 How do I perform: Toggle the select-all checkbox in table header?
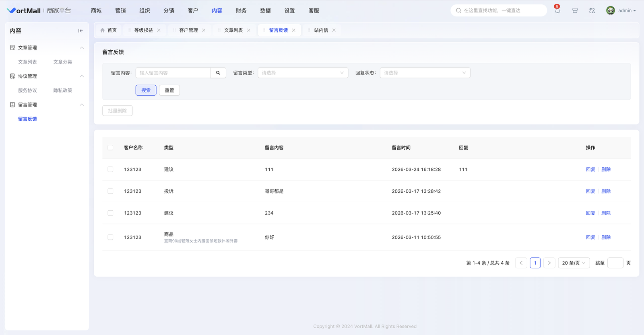click(110, 148)
